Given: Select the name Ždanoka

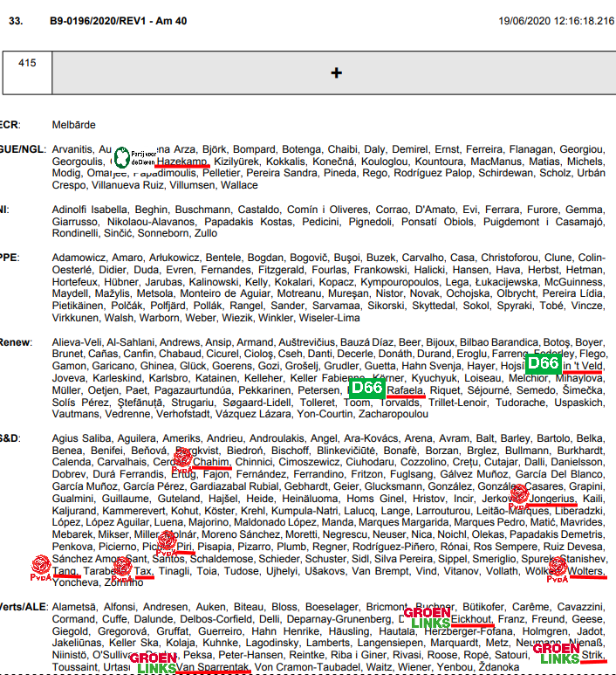Looking at the screenshot, I should coord(499,667).
